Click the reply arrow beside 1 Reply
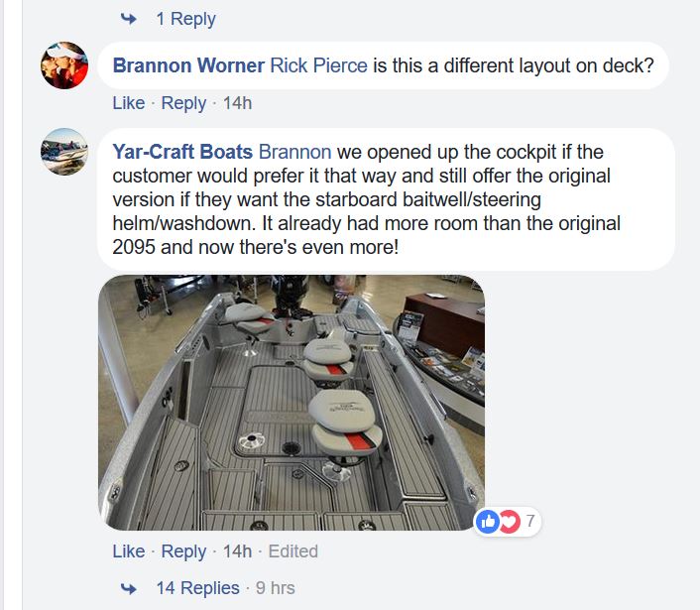Viewport: 700px width, 610px height. [129, 19]
